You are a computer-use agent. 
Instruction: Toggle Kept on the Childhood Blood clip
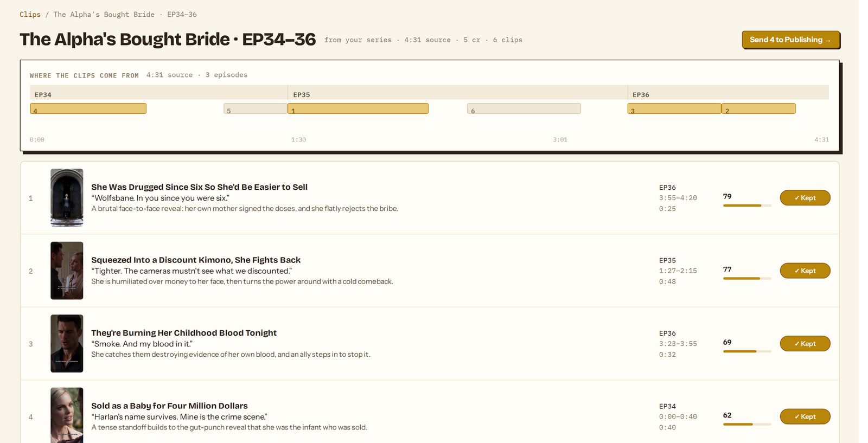pos(805,344)
